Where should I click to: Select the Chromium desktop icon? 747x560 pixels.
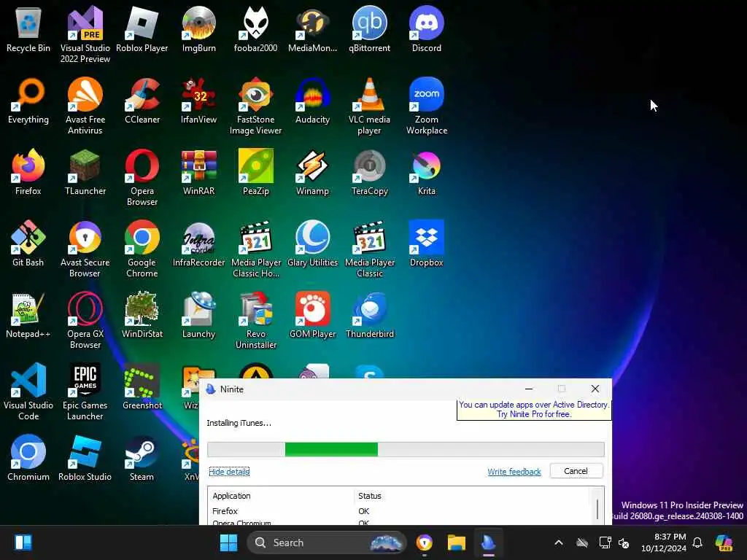click(28, 458)
